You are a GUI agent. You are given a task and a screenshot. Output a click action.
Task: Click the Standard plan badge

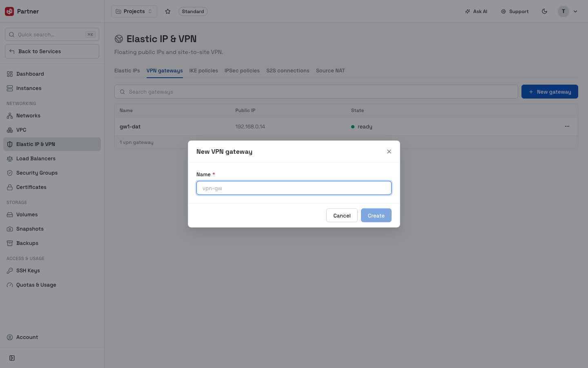(x=193, y=11)
